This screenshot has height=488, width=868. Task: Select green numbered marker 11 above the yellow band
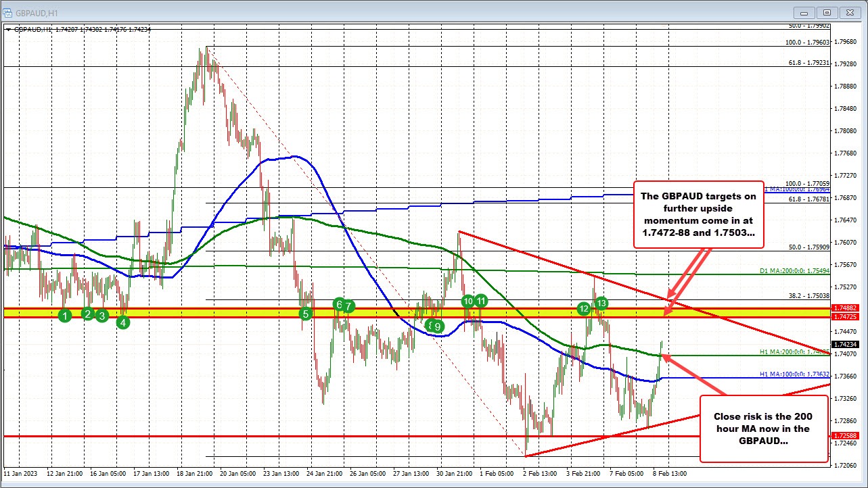coord(481,301)
